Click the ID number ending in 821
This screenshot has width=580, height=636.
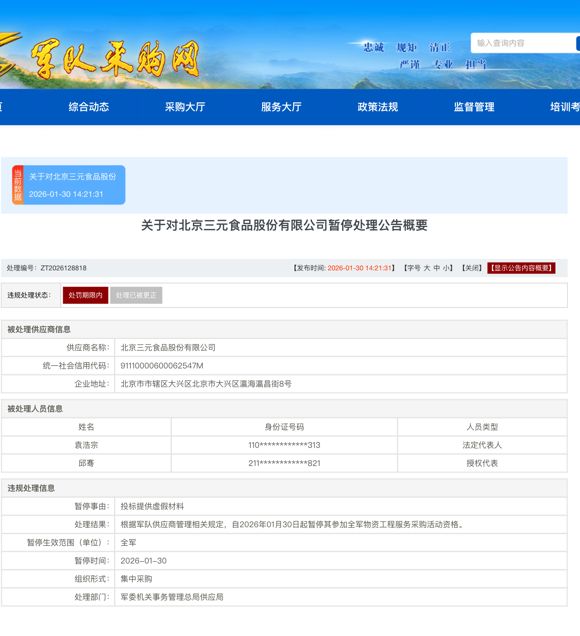coord(284,463)
